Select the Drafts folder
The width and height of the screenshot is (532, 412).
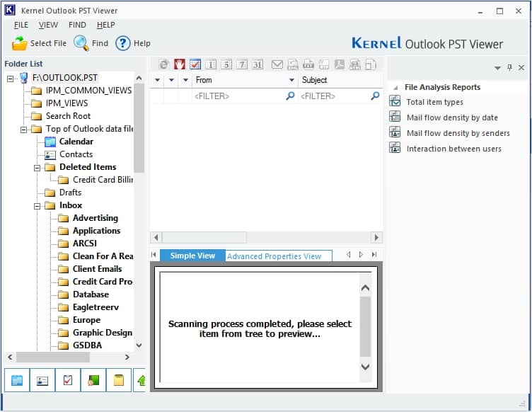pos(63,193)
